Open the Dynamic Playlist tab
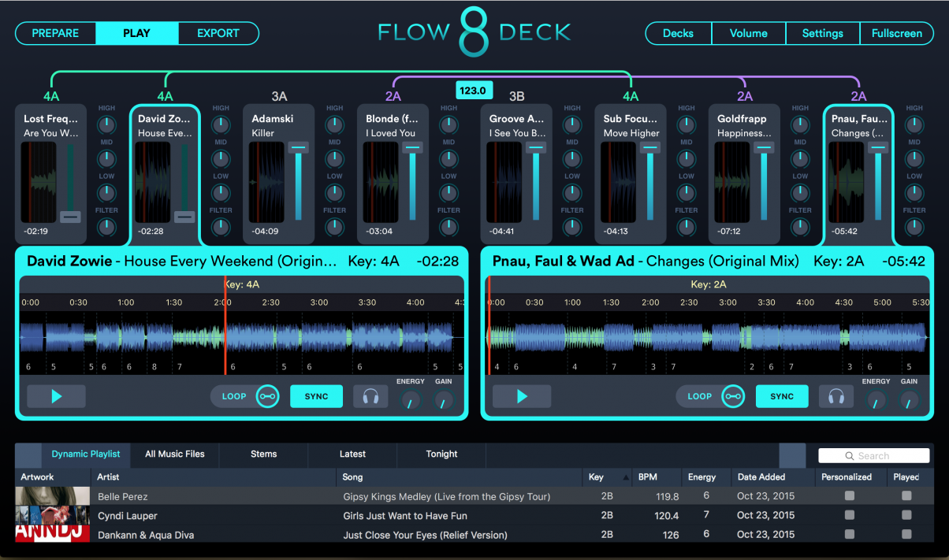Viewport: 949px width, 560px height. (86, 454)
